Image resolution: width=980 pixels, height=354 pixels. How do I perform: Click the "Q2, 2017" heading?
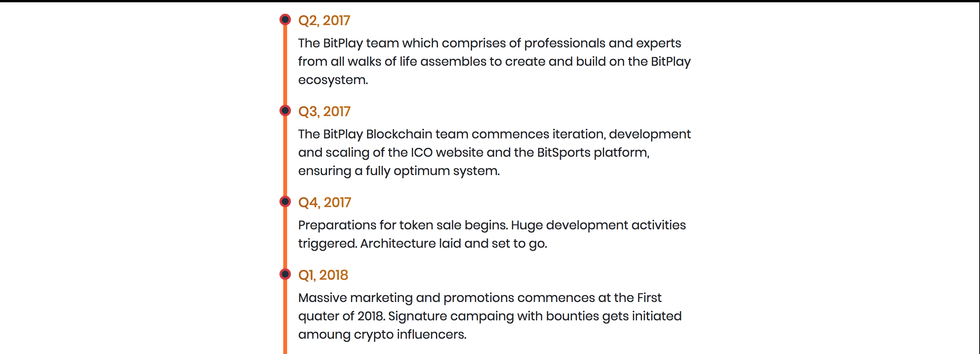[x=324, y=20]
